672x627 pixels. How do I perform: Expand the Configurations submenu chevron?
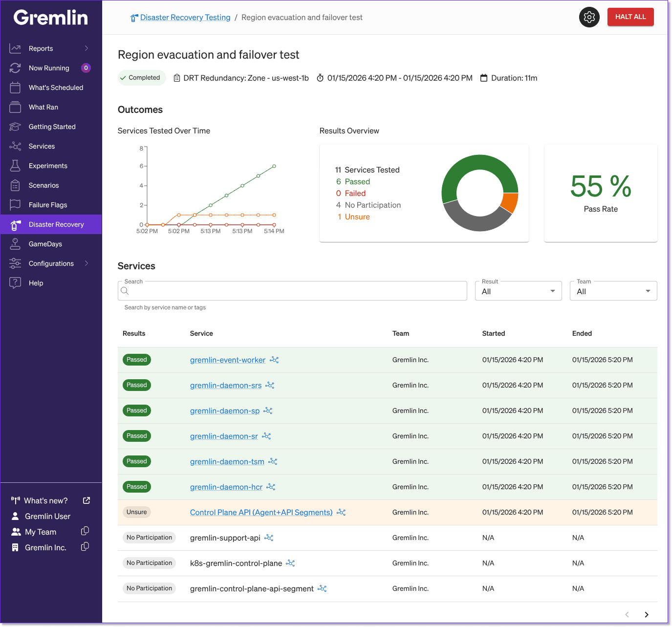click(x=87, y=263)
